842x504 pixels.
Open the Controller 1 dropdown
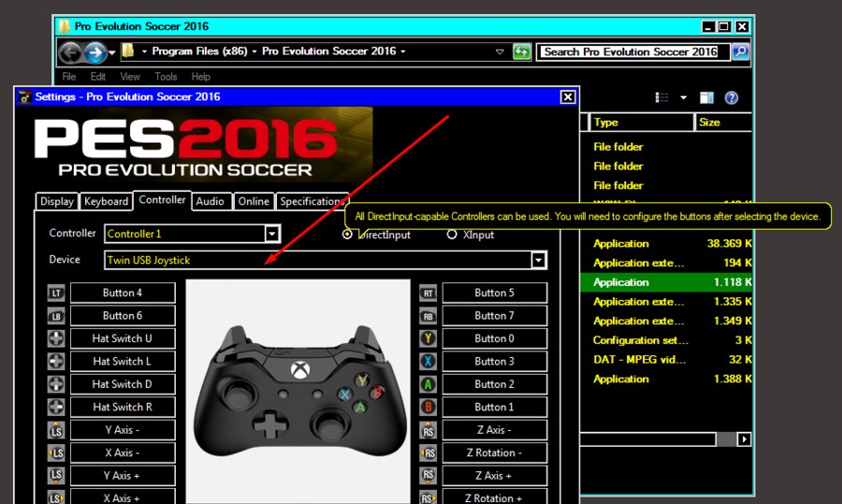click(x=272, y=234)
